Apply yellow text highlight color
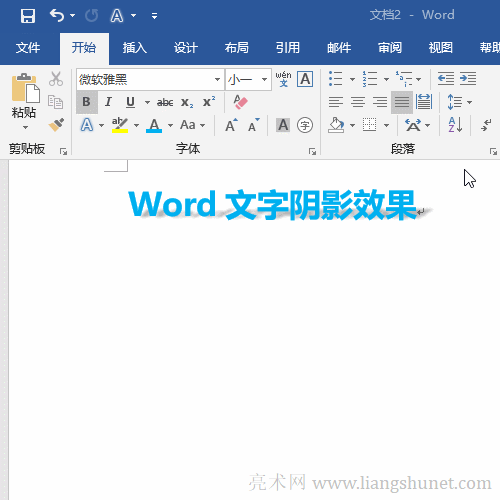 point(120,125)
